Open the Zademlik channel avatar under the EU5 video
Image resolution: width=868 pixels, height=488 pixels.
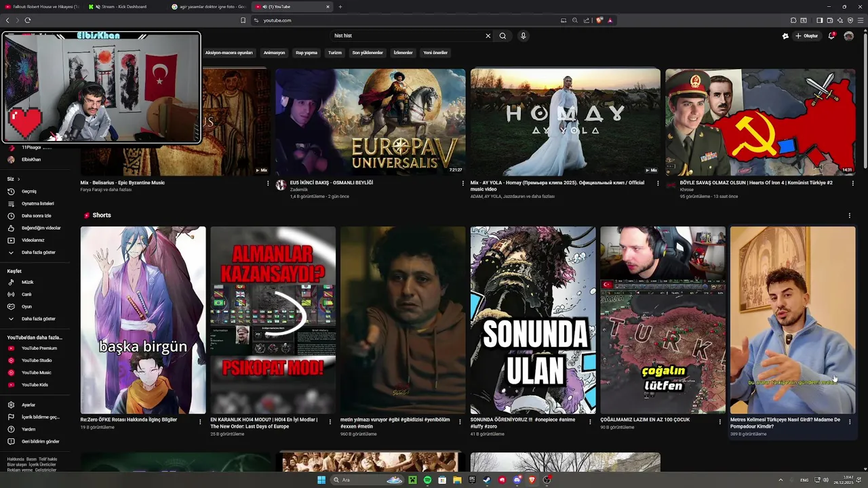pyautogui.click(x=281, y=185)
